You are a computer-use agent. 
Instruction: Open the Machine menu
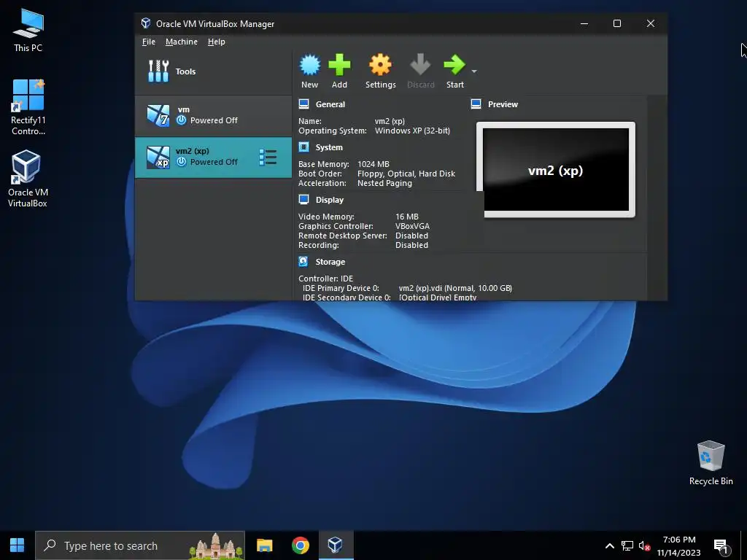click(182, 42)
